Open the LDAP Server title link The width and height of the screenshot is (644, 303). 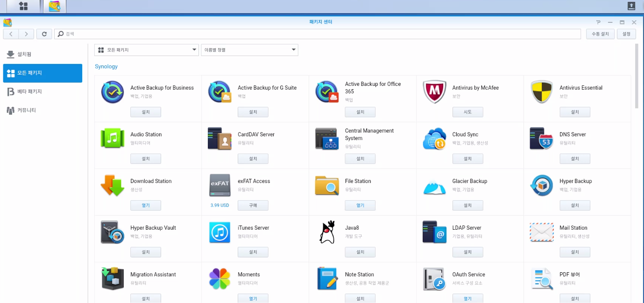click(467, 228)
